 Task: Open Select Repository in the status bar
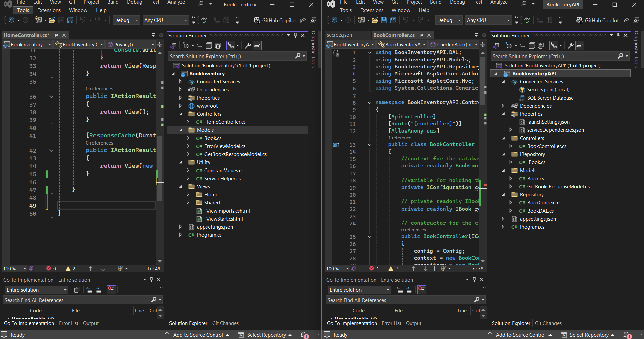[265, 334]
